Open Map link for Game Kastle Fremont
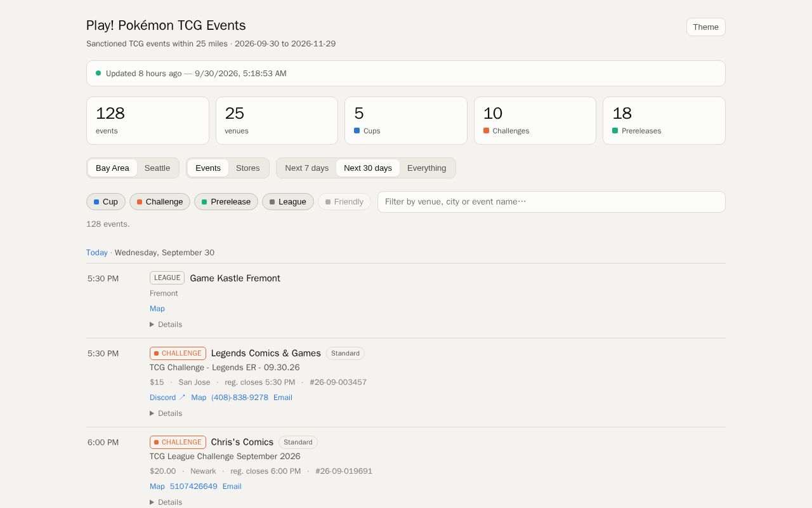 click(157, 309)
